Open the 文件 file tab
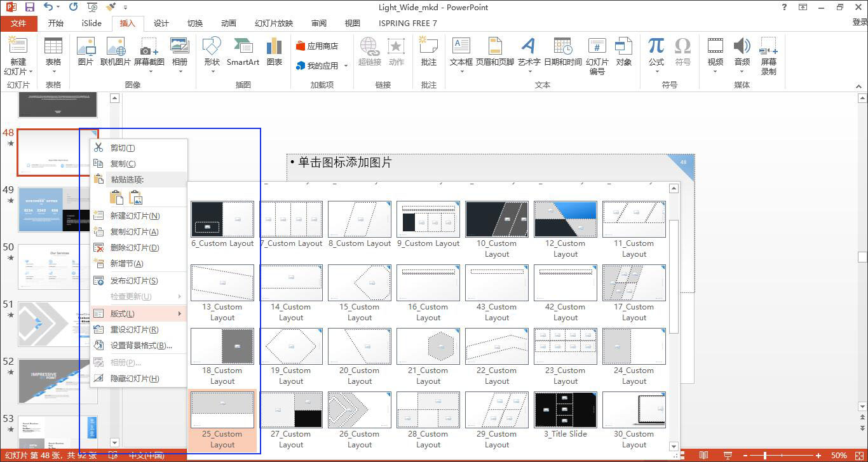Viewport: 868px width, 462px height. (x=18, y=24)
